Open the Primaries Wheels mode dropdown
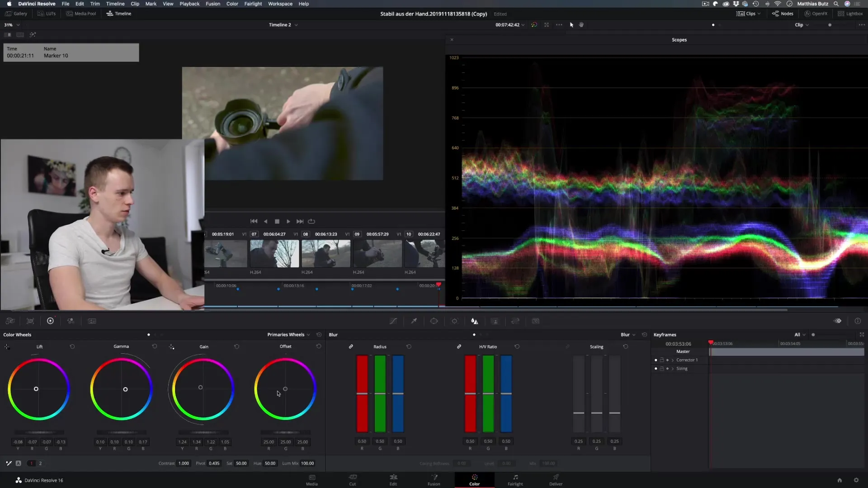 288,335
